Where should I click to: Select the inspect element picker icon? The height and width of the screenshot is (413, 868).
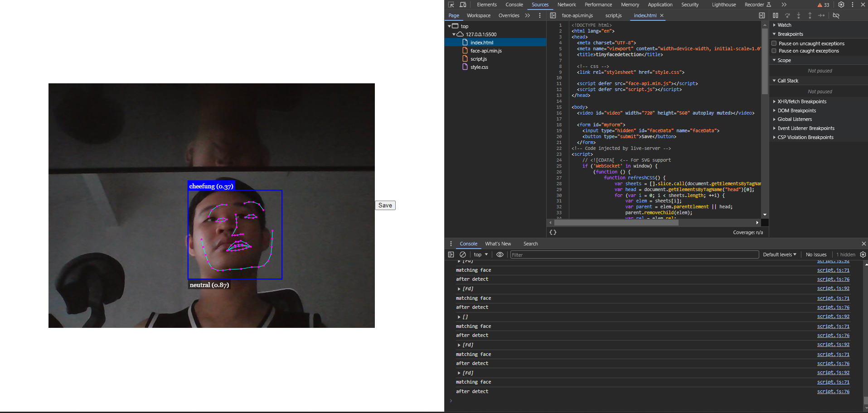pos(451,5)
